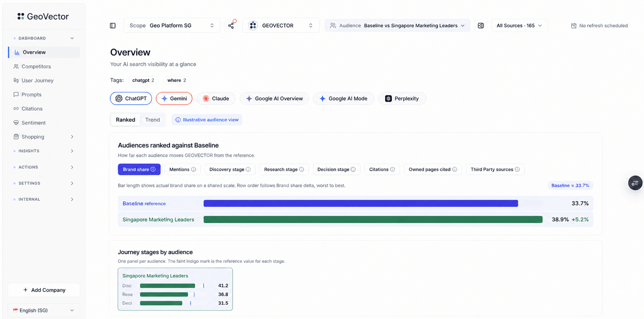
Task: Show info icon for Citations metric
Action: click(393, 169)
